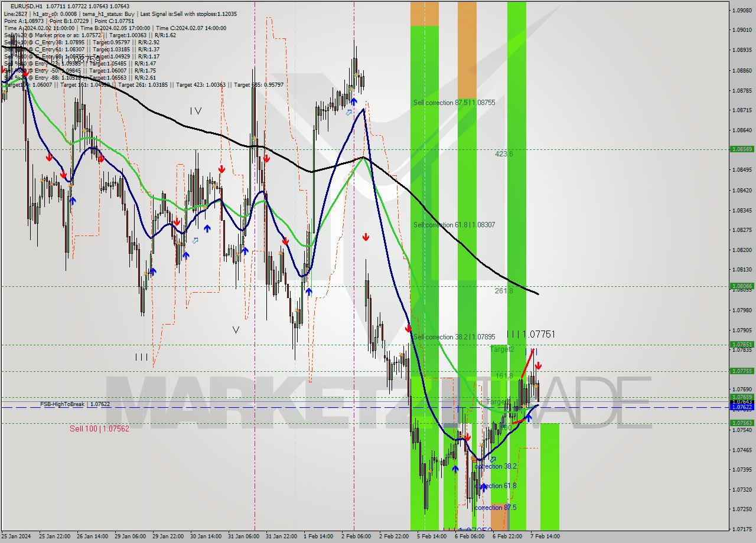Click the green 1.07851 price tag
This screenshot has width=756, height=543.
pyautogui.click(x=742, y=345)
